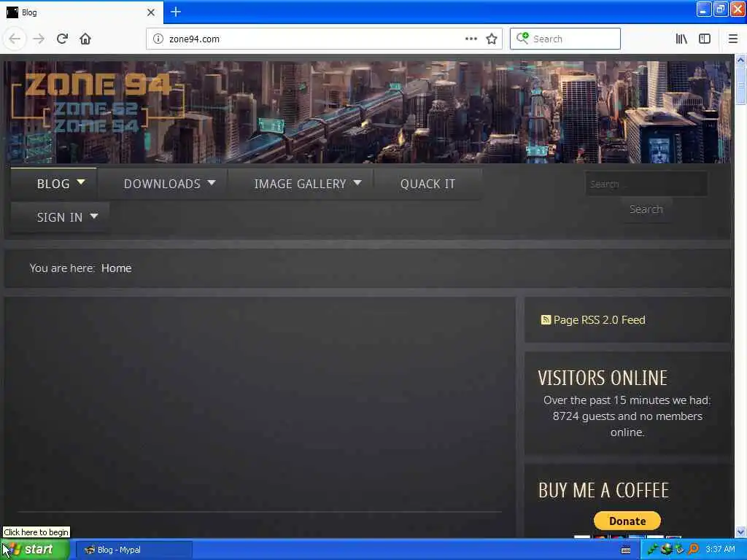This screenshot has width=747, height=560.
Task: Expand the DOWNLOADS menu arrow
Action: pos(212,182)
